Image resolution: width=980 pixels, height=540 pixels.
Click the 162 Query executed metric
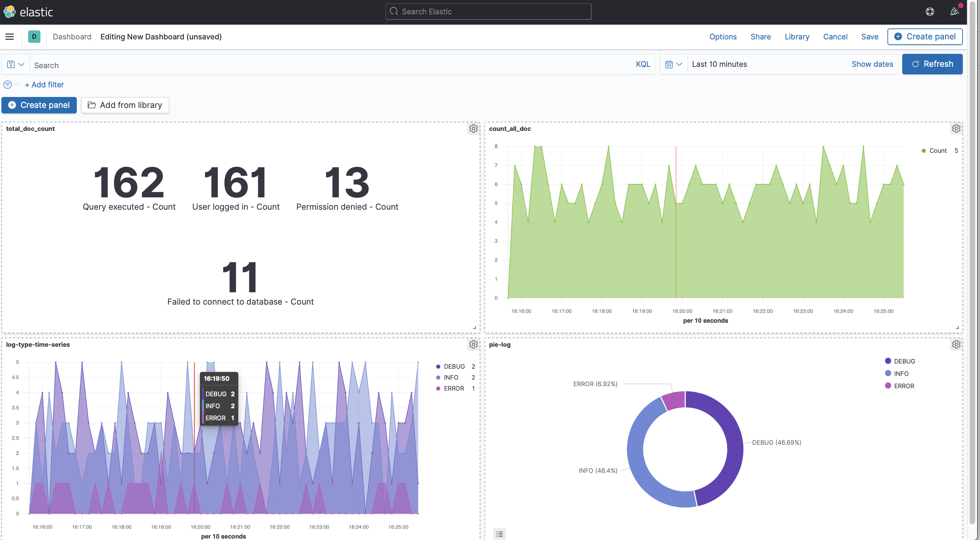[129, 188]
